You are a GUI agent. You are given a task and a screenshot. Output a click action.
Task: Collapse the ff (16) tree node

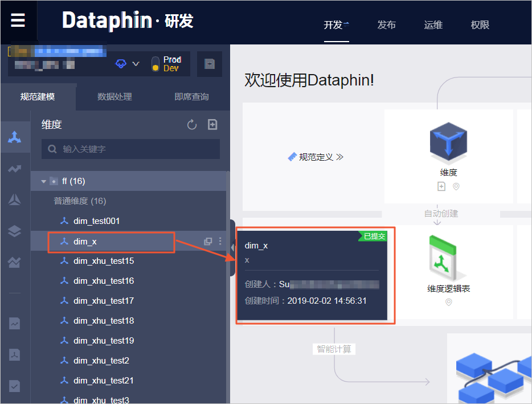[43, 181]
